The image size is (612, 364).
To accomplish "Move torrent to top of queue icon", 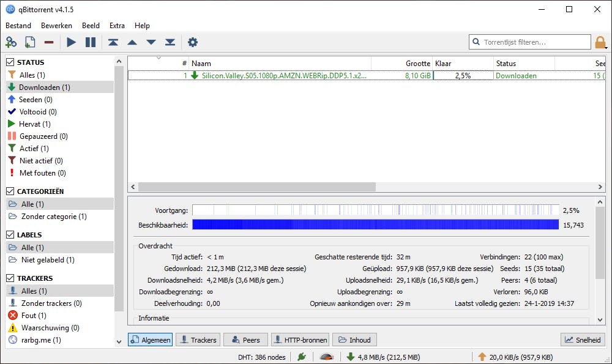I will [x=113, y=42].
